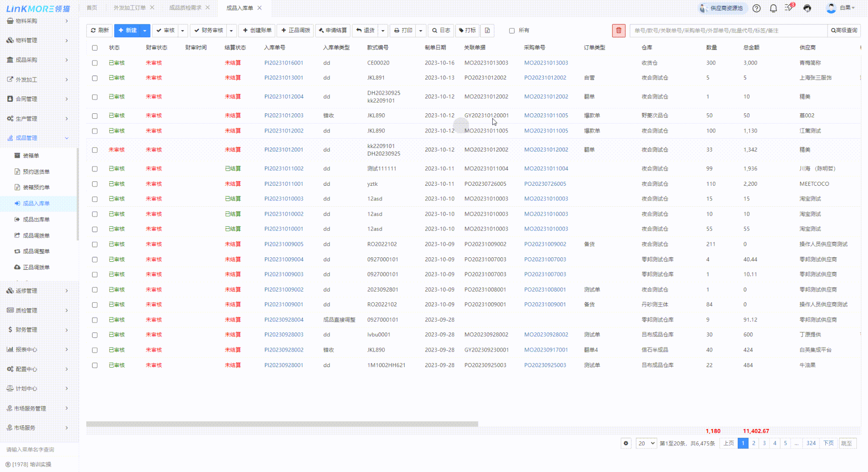The image size is (868, 472).
Task: Open the dropdown arrow beside 财务审核
Action: click(231, 30)
